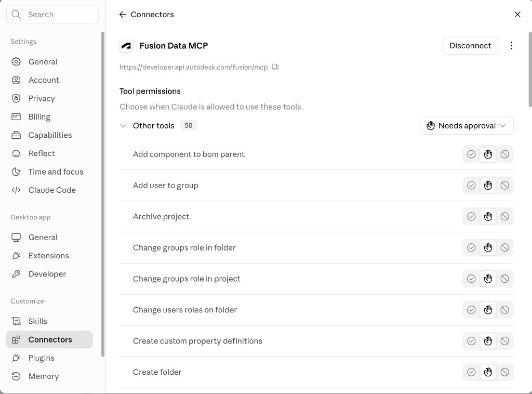Image resolution: width=532 pixels, height=394 pixels.
Task: Select Time and focus in sidebar
Action: coord(49,172)
